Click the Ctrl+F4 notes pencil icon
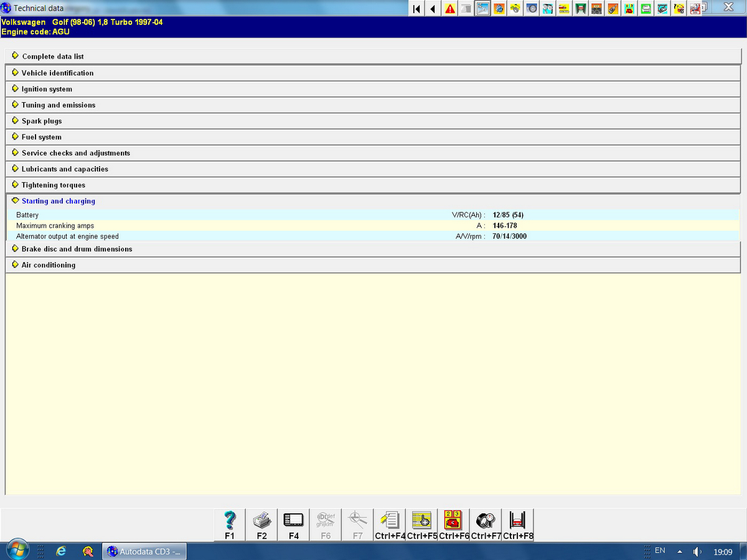This screenshot has height=560, width=747. point(390,525)
